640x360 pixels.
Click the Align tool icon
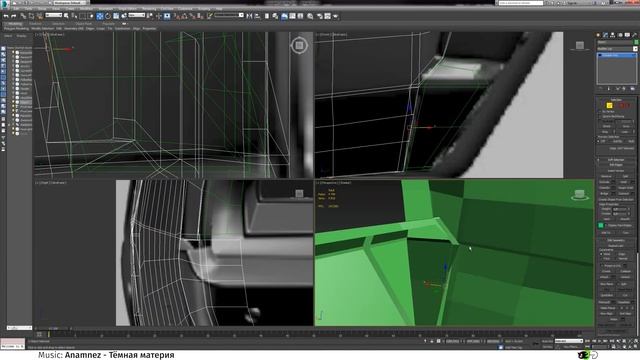(258, 16)
